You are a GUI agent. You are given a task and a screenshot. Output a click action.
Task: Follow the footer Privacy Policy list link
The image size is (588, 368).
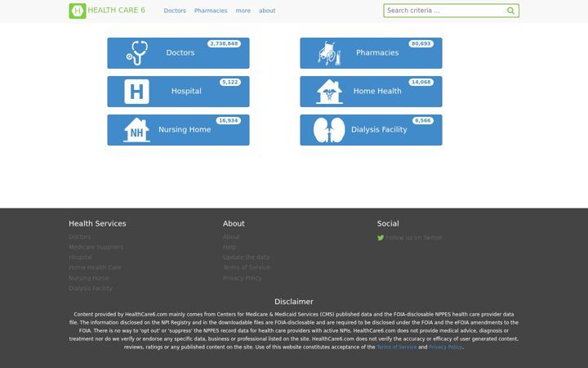[x=243, y=278]
